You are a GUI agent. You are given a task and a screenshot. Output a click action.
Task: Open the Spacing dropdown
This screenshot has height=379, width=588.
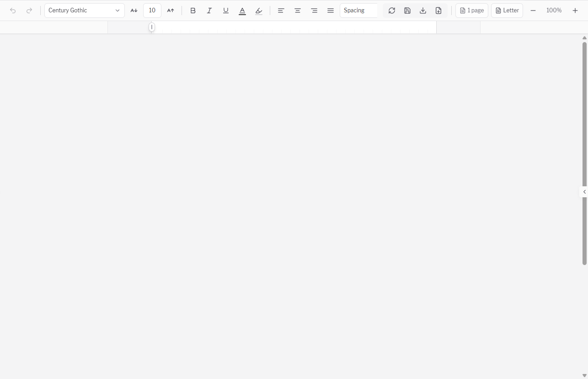pos(359,11)
